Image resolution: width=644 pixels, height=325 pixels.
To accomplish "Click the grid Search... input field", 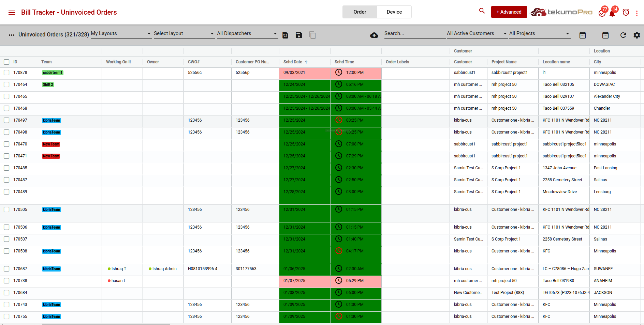I will [414, 33].
